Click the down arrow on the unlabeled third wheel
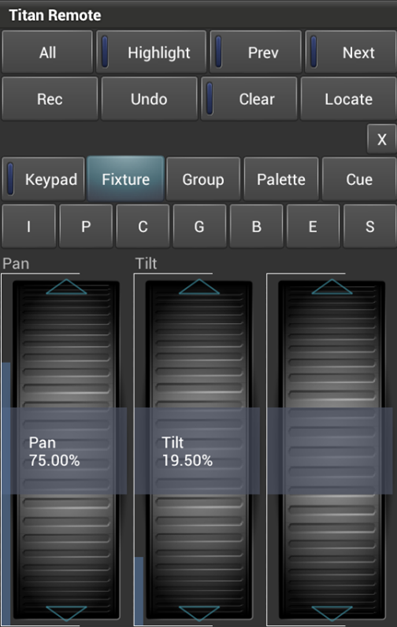Viewport: 397px width, 627px height. (x=332, y=613)
